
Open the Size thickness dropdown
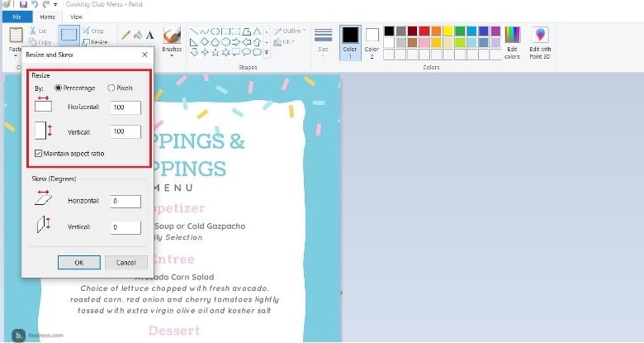(323, 39)
